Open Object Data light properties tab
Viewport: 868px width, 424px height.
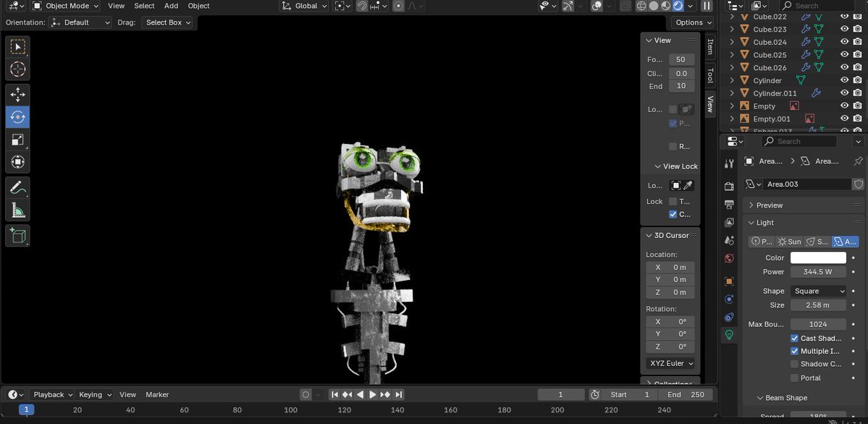(729, 334)
